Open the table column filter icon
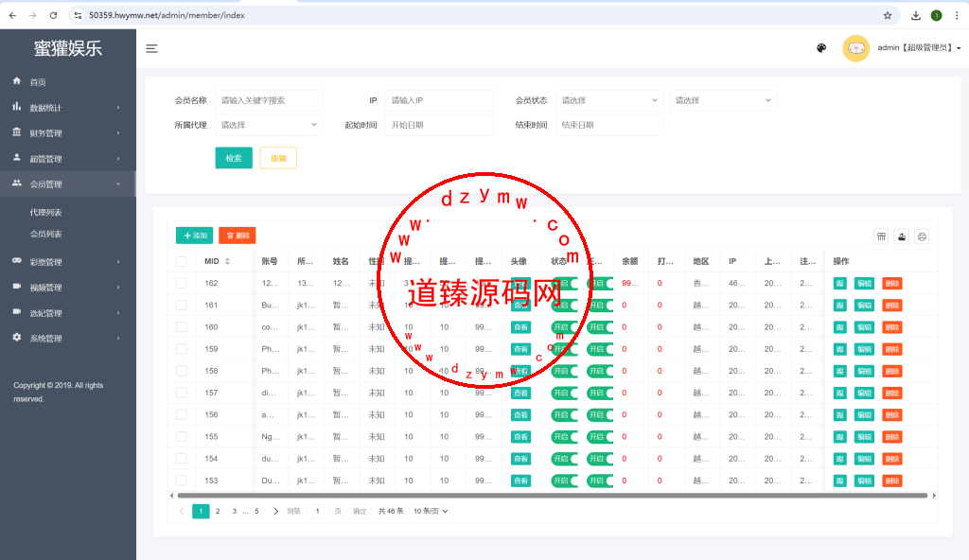Viewport: 969px width, 560px height. coord(881,236)
